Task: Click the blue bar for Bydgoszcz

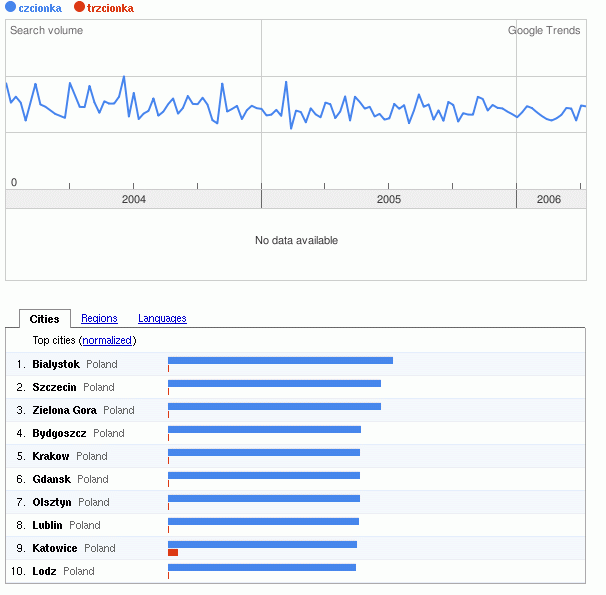Action: tap(264, 430)
